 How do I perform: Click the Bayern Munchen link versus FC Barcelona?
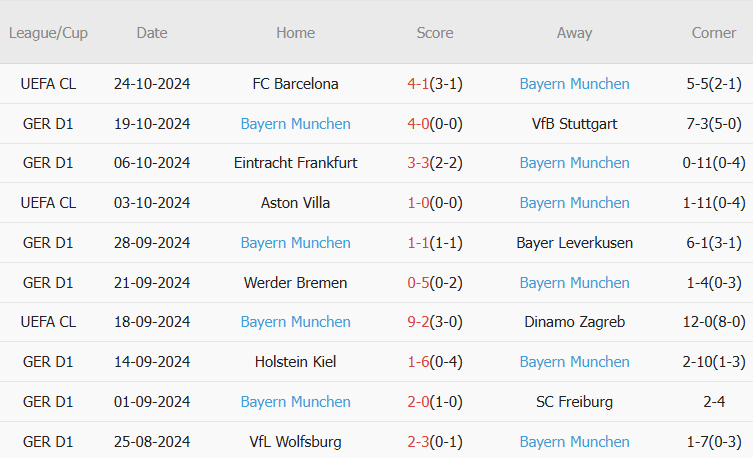coord(574,84)
